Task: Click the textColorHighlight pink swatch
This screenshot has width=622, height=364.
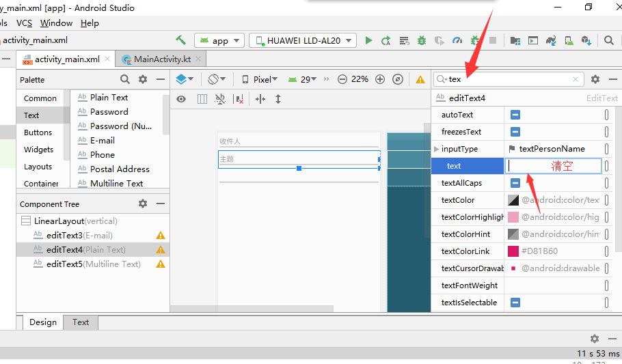Action: click(x=513, y=217)
